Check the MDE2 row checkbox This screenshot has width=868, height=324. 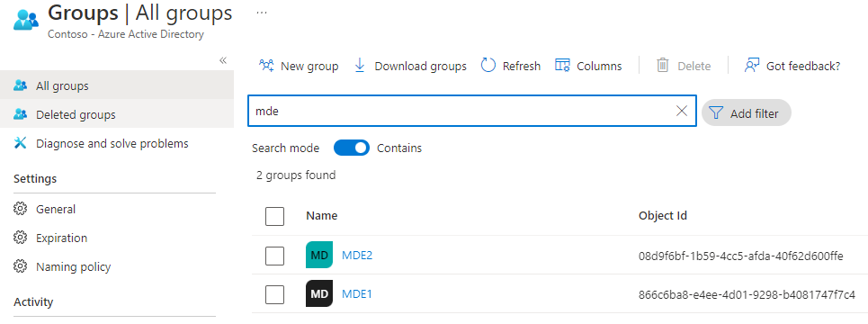coord(274,256)
